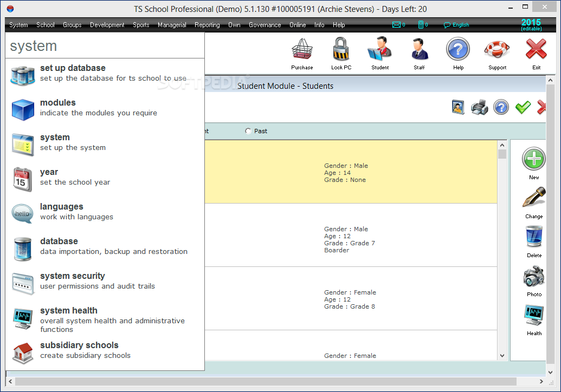The image size is (561, 392).
Task: Click the green checkmark accept icon
Action: (523, 107)
